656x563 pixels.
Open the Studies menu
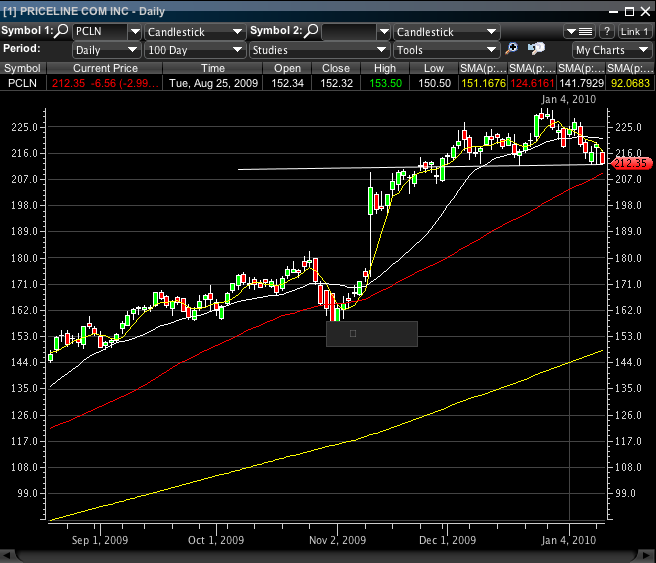click(x=318, y=49)
